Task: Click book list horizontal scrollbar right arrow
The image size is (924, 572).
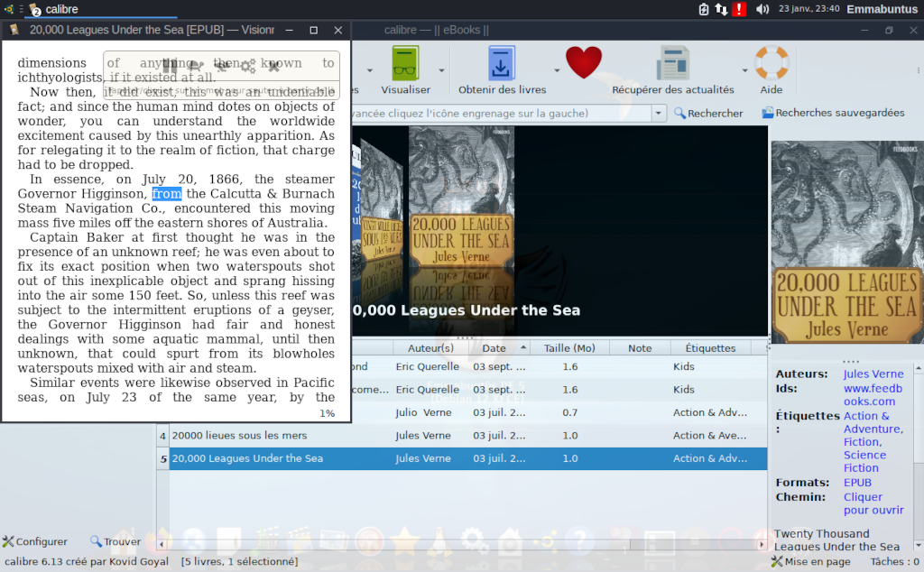Action: (762, 544)
